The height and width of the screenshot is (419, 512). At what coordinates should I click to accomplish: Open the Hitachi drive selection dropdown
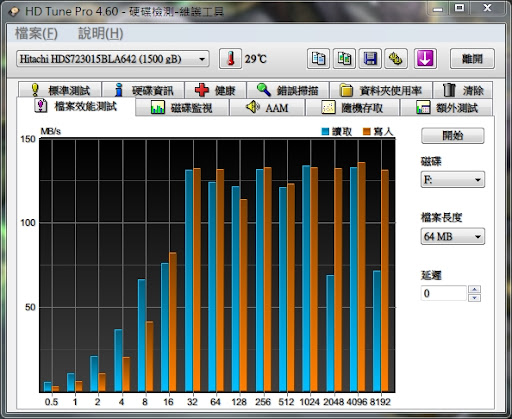click(113, 59)
